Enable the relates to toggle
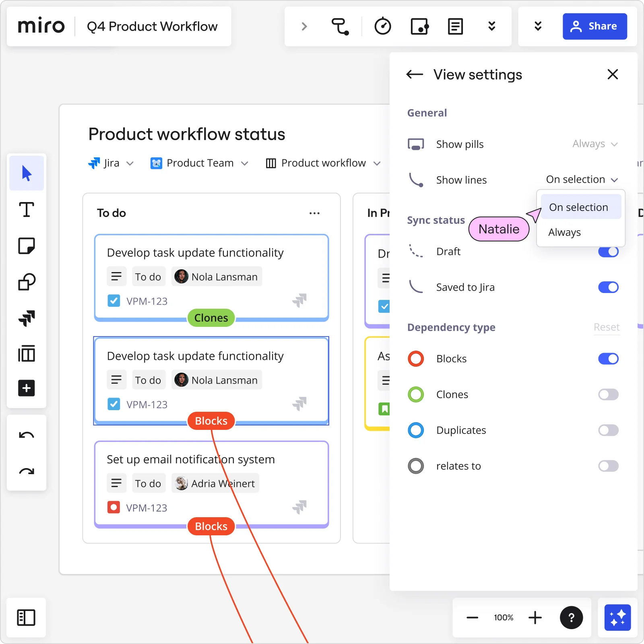This screenshot has width=644, height=644. coord(608,466)
